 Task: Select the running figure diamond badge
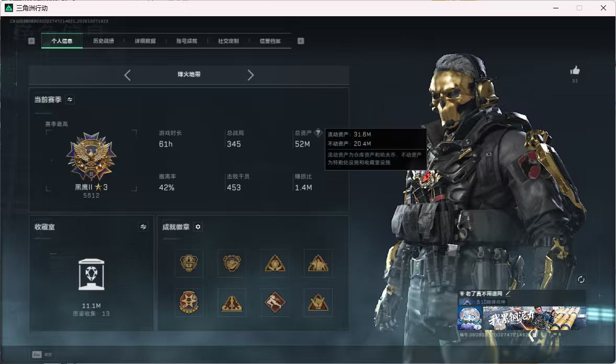point(275,302)
